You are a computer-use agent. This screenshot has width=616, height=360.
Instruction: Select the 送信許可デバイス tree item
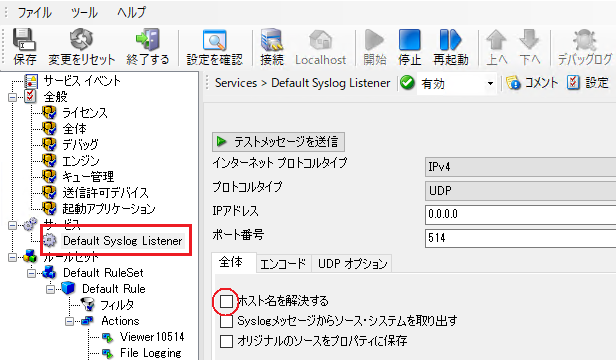click(x=105, y=193)
